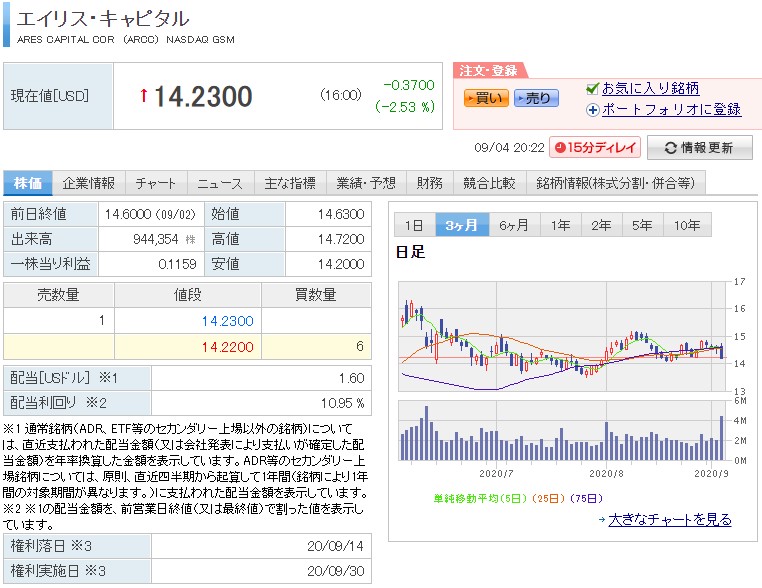Click the blue 売り sell button
The width and height of the screenshot is (762, 588).
(536, 98)
